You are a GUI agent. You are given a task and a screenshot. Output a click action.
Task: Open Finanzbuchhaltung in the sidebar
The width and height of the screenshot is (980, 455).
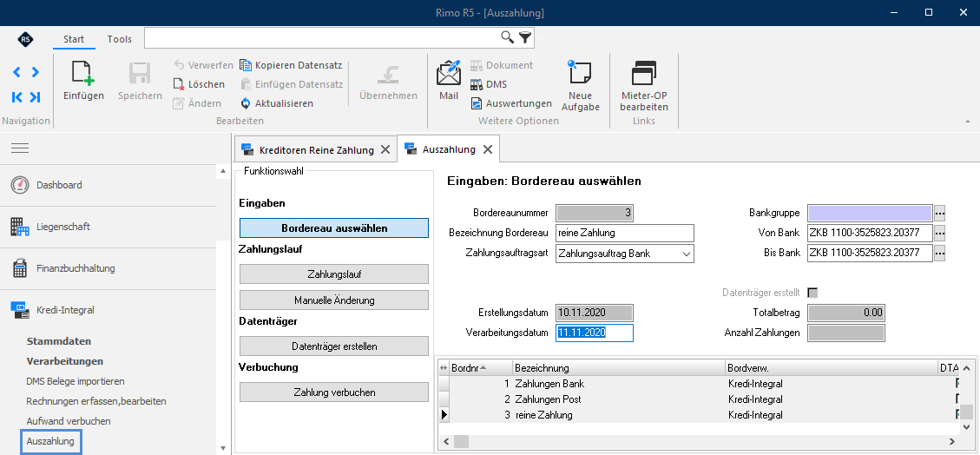tap(109, 269)
